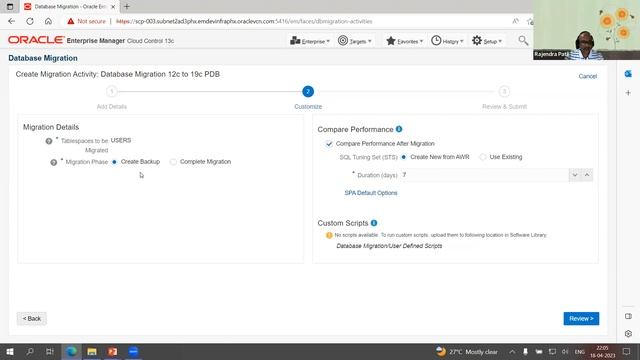Click the address bar URL
640x360 pixels.
[x=244, y=21]
